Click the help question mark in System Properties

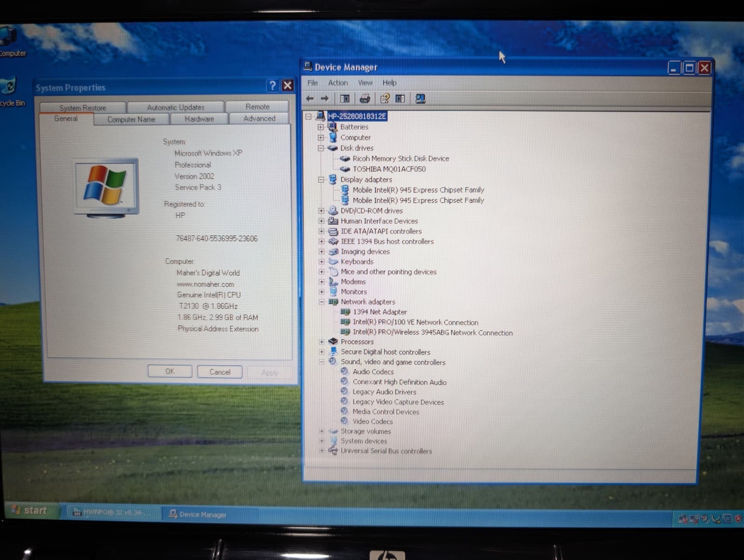coord(273,85)
